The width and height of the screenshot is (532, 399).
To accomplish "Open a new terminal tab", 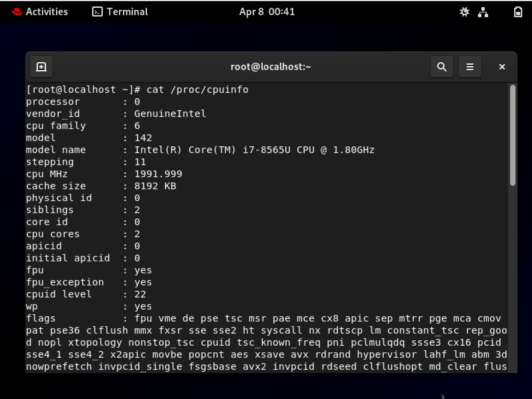I will tap(41, 67).
